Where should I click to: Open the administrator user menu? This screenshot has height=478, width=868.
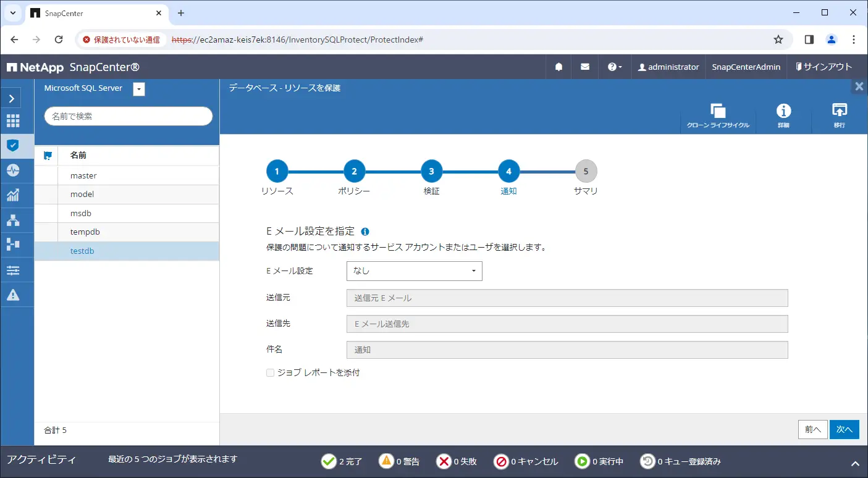pyautogui.click(x=668, y=67)
